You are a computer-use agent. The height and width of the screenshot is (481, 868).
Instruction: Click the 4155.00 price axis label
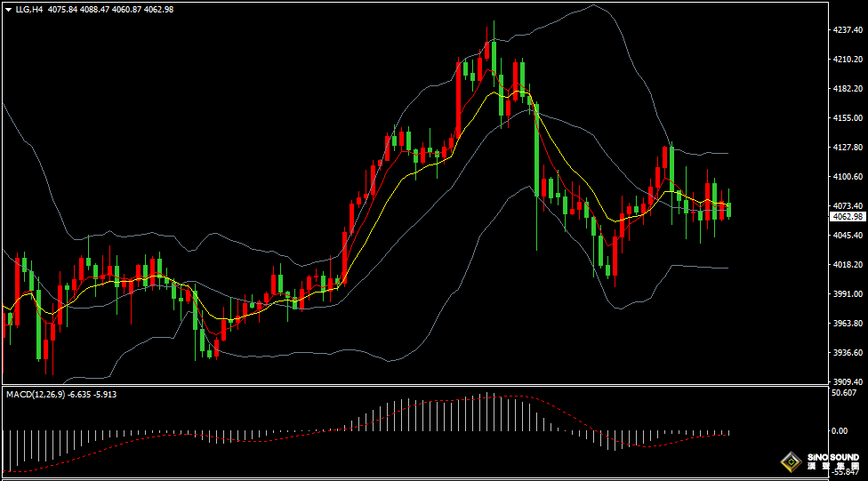point(847,118)
